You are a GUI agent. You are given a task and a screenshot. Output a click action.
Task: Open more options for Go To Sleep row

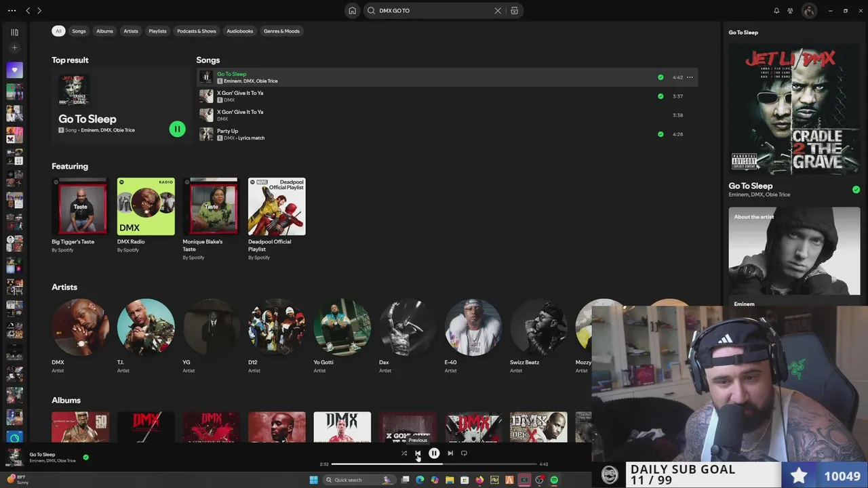pyautogui.click(x=690, y=77)
